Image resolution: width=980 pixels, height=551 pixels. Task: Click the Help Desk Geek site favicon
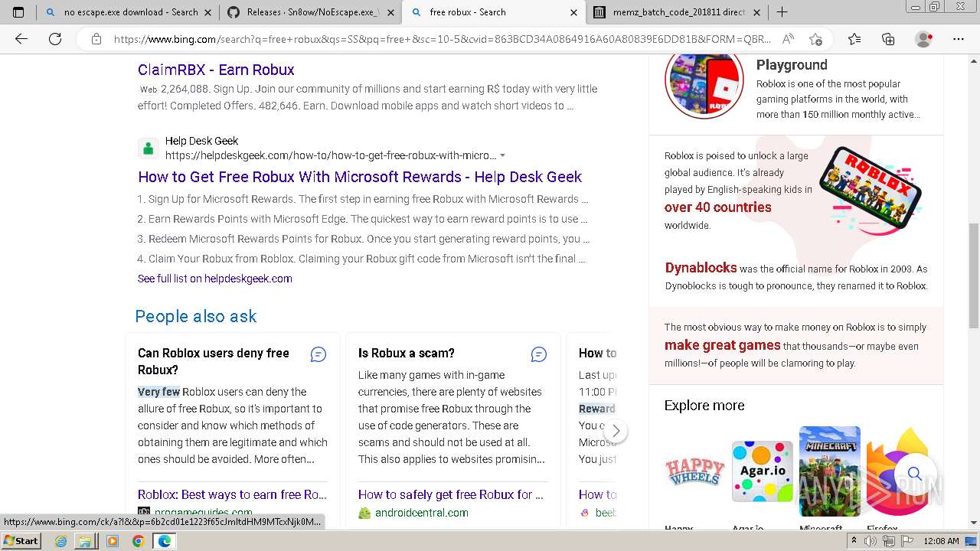pos(148,148)
